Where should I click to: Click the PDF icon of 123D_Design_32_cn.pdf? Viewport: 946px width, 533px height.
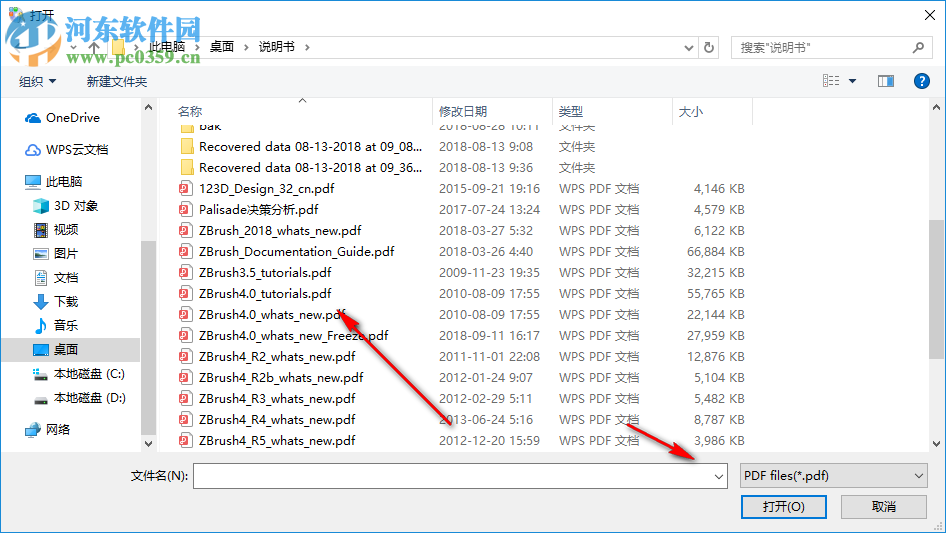tap(185, 189)
